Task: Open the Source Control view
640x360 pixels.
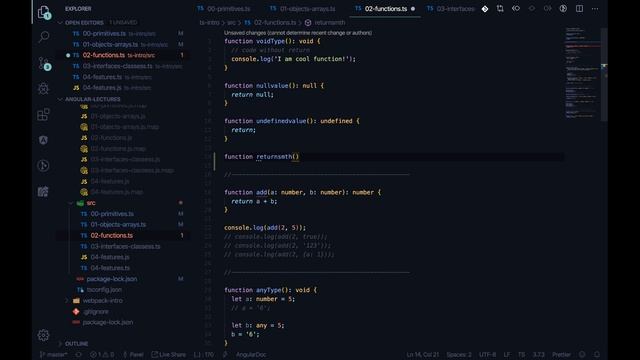Action: click(44, 63)
